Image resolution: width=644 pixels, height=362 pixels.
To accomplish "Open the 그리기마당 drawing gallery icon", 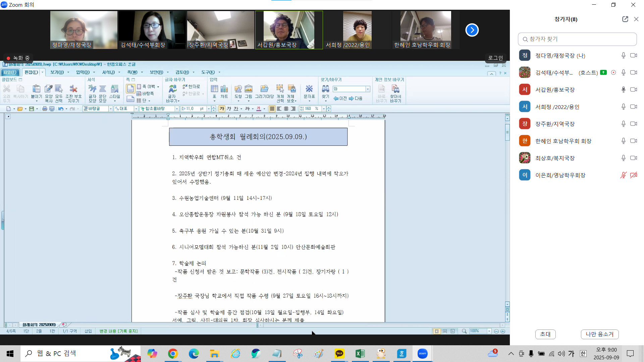I will pos(264,89).
